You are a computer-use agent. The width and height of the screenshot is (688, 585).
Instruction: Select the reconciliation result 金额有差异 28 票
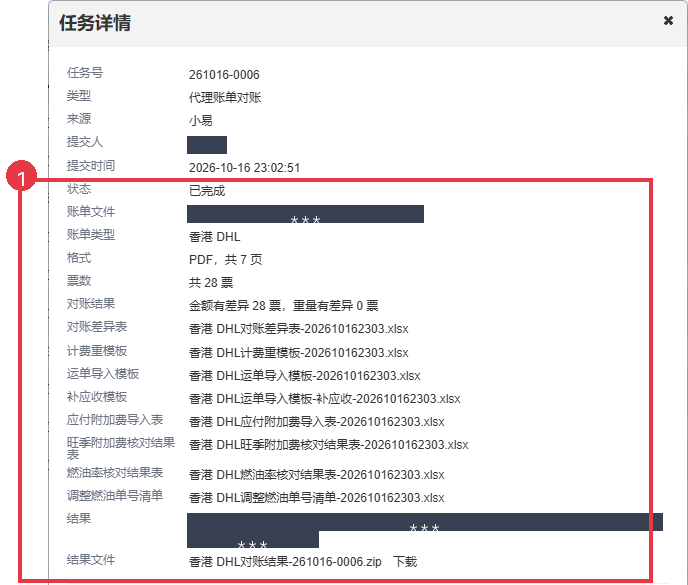pos(235,305)
